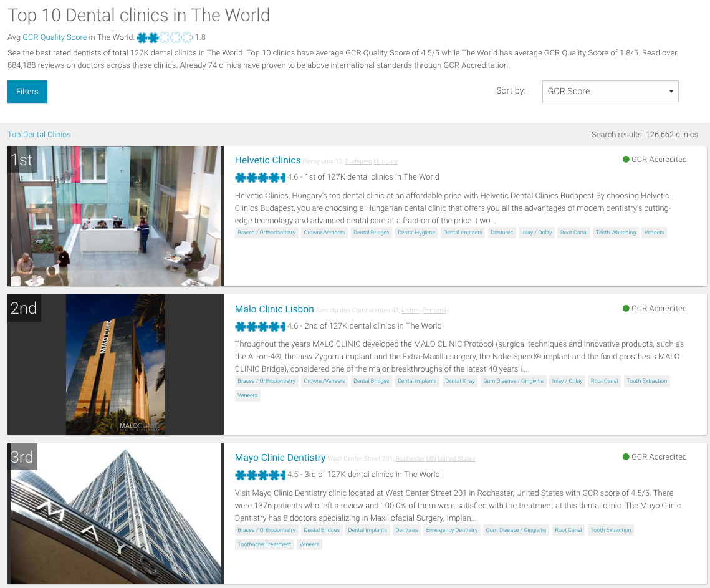The image size is (710, 588).
Task: Open the Malo Clinic building photo thumbnail
Action: click(x=115, y=365)
